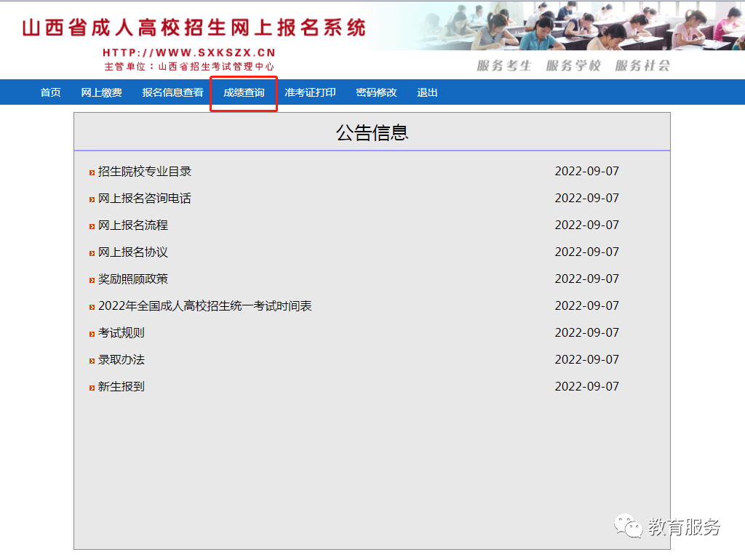Open the 成绩查询 menu item
Image resolution: width=745 pixels, height=560 pixels.
pyautogui.click(x=243, y=92)
